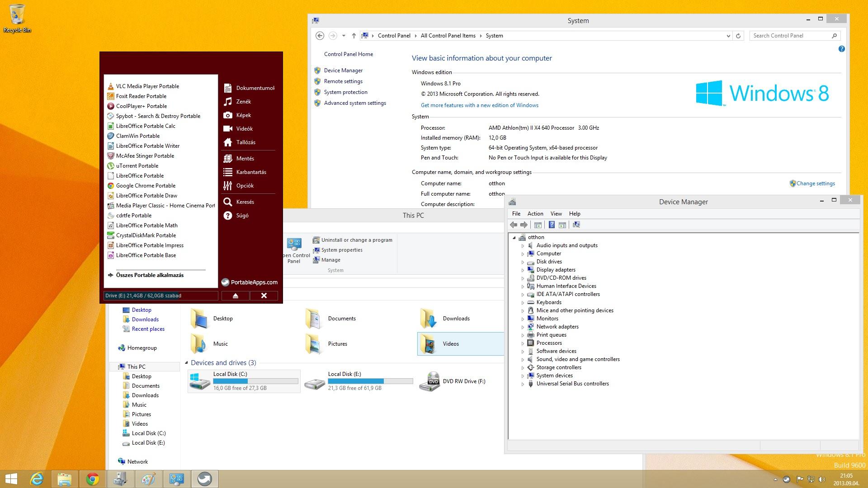868x488 pixels.
Task: Click Local Disk (E:) drive usage bar
Action: click(370, 381)
